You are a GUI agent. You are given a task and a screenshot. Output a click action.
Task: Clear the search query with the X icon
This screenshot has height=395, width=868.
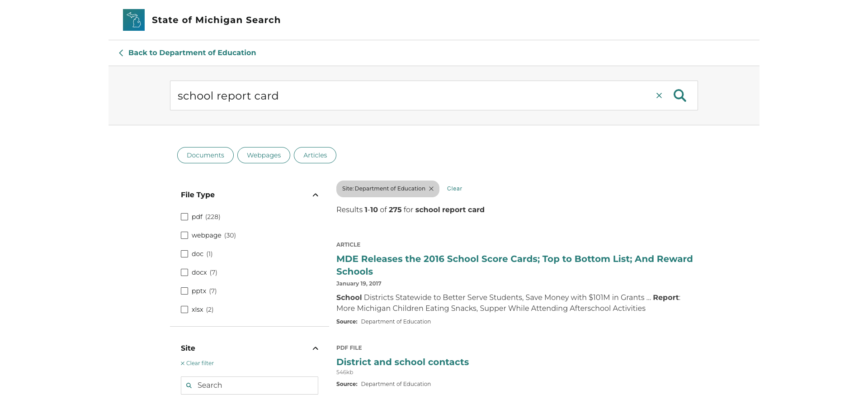point(659,95)
